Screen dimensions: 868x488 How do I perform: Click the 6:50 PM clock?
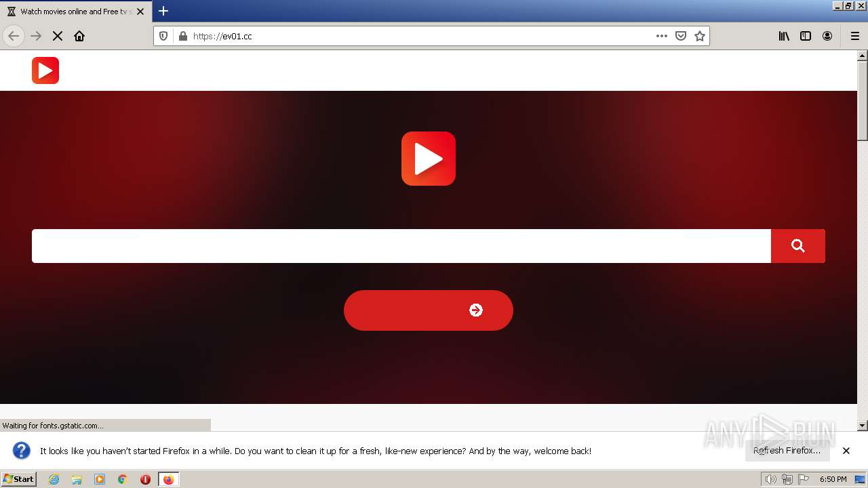pos(833,479)
